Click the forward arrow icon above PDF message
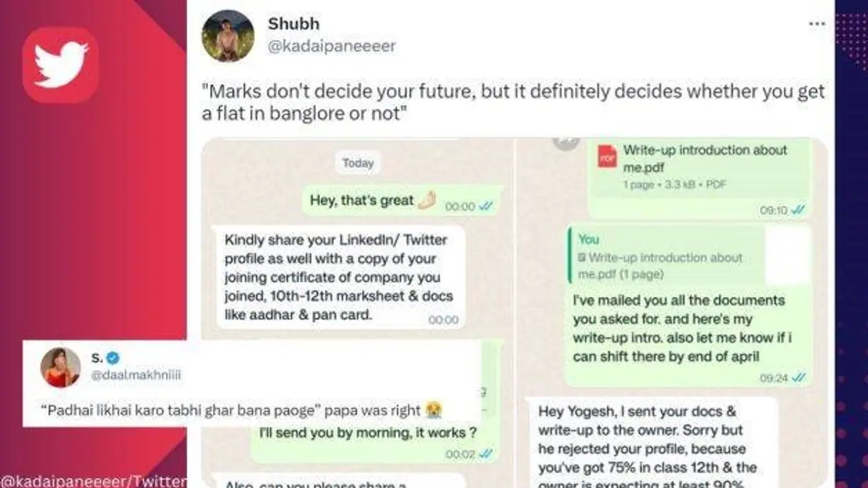868x488 pixels. pyautogui.click(x=566, y=142)
